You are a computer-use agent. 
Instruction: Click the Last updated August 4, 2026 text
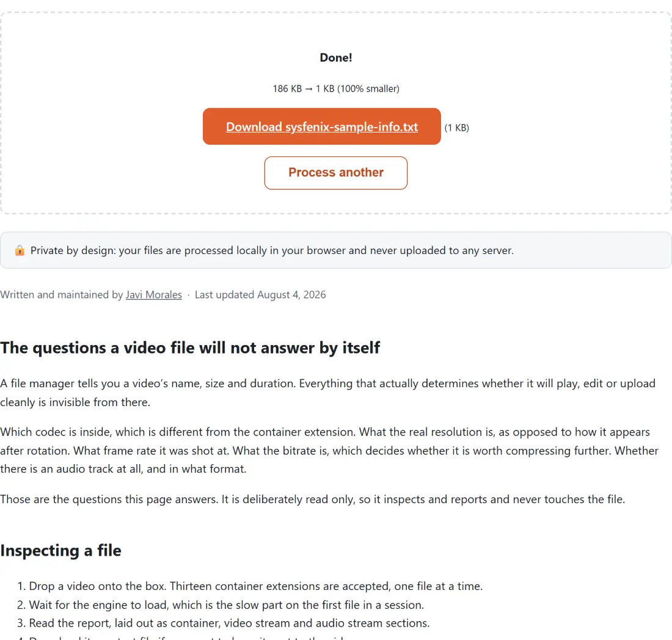[x=260, y=295]
